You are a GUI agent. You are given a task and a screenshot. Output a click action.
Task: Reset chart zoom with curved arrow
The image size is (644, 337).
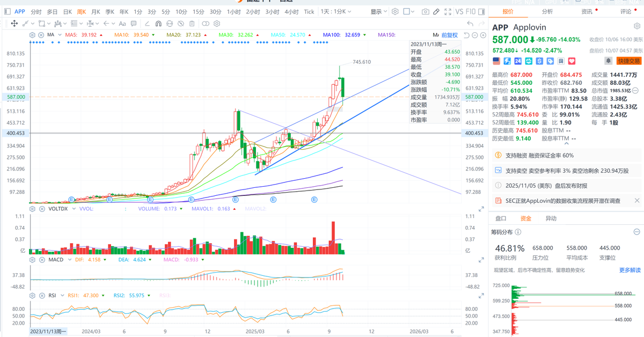pyautogui.click(x=466, y=35)
